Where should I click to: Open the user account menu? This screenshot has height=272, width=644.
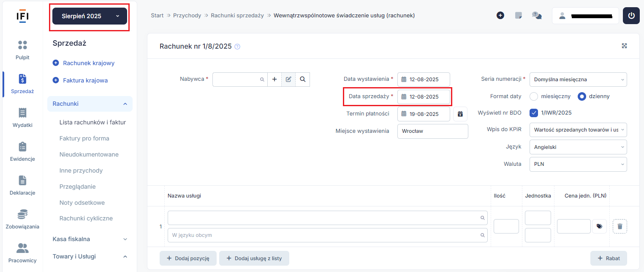[x=585, y=16]
